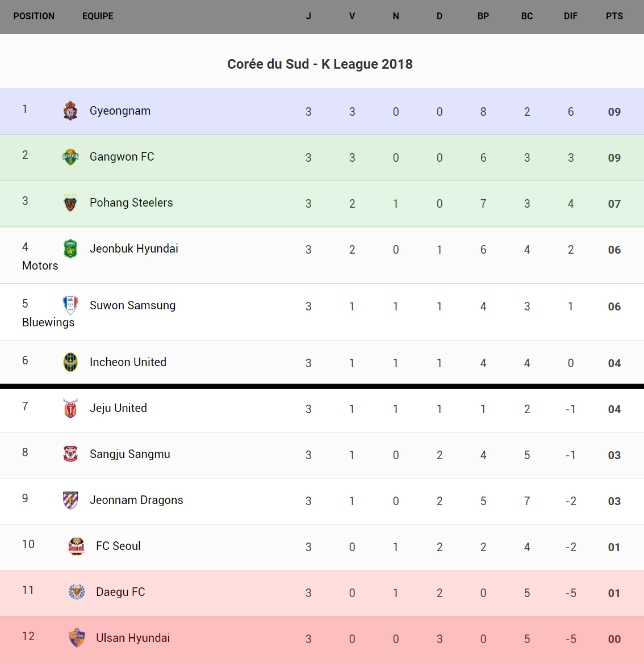Click the Jeju United crest icon
644x664 pixels.
pos(70,408)
